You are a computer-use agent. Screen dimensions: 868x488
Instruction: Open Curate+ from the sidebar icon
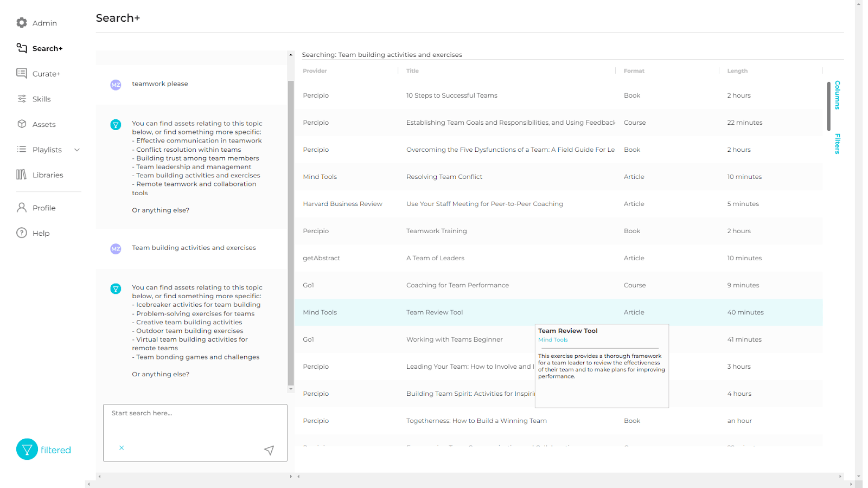pyautogui.click(x=21, y=73)
